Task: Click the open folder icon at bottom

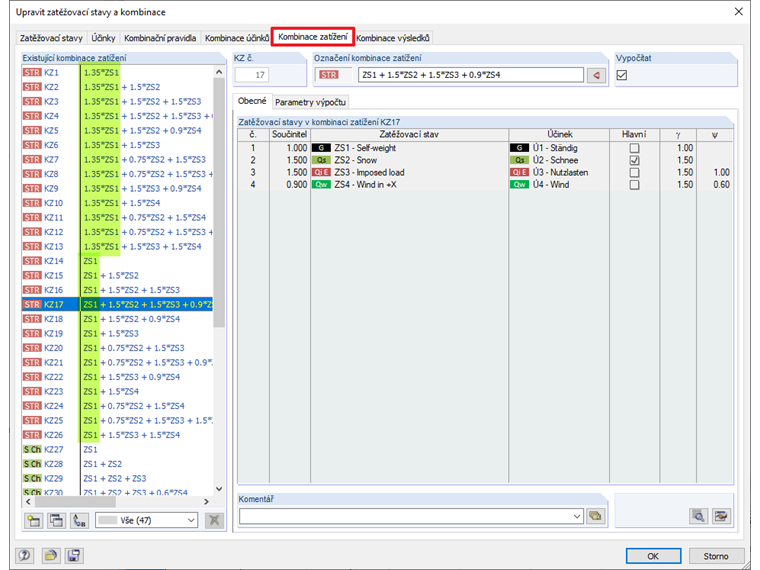Action: click(50, 555)
